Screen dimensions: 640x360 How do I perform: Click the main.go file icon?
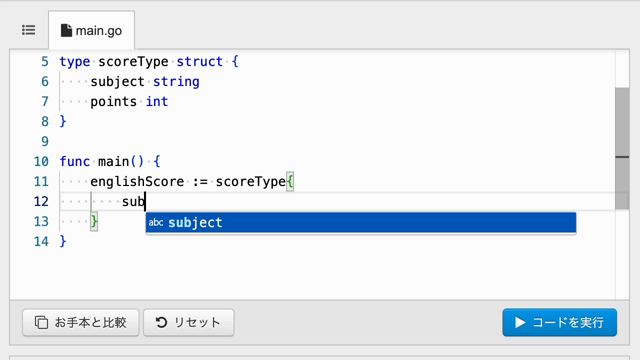pyautogui.click(x=66, y=31)
